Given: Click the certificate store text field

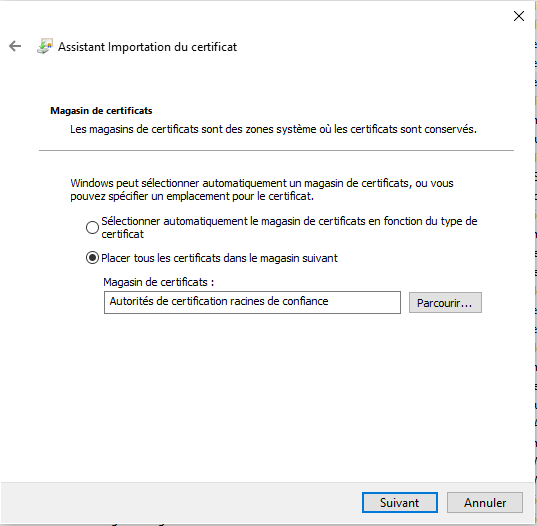Looking at the screenshot, I should point(252,302).
